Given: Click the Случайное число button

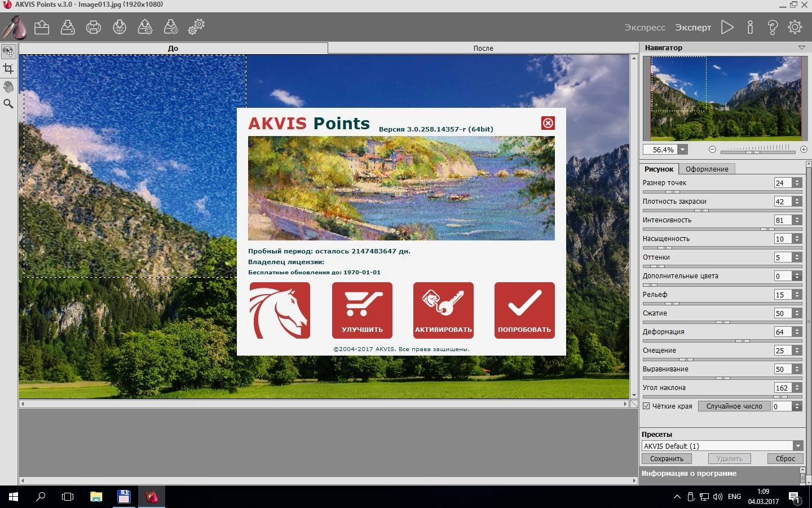Looking at the screenshot, I should click(734, 406).
